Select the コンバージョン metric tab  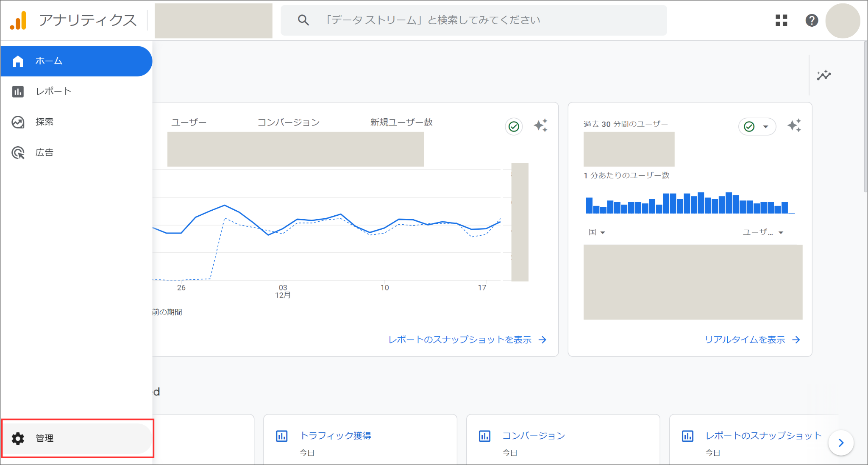coord(288,122)
